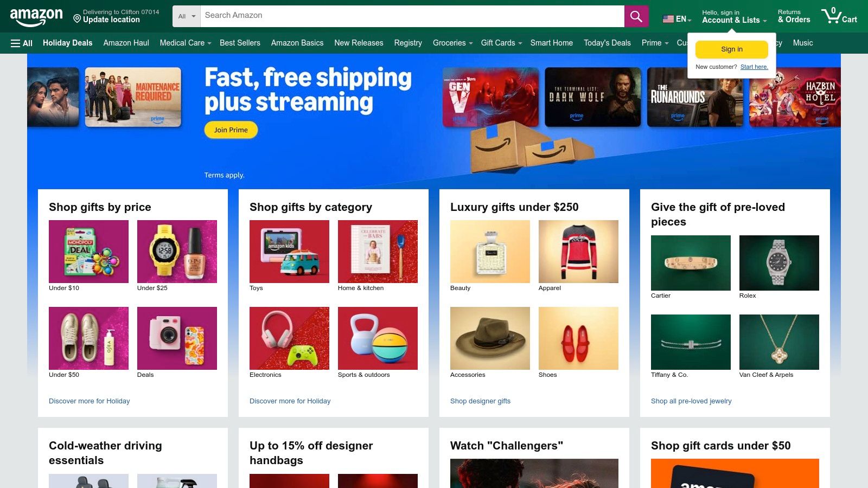Click Shop designer gifts link

(480, 401)
